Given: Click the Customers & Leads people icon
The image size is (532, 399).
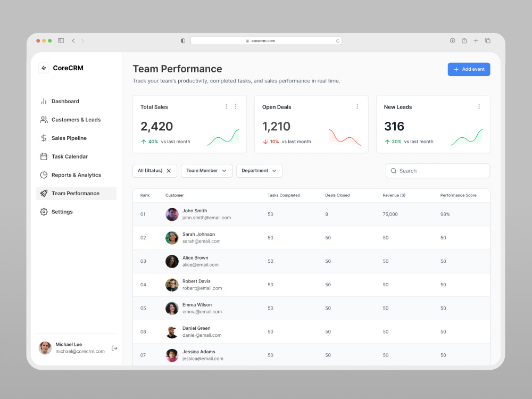Looking at the screenshot, I should 44,119.
